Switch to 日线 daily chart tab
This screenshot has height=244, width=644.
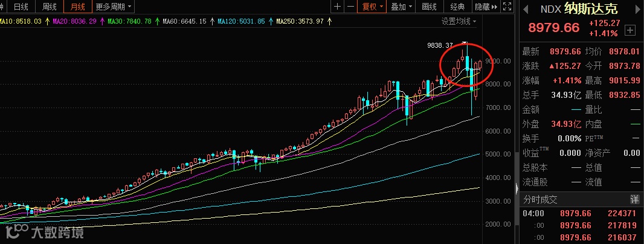pos(21,7)
